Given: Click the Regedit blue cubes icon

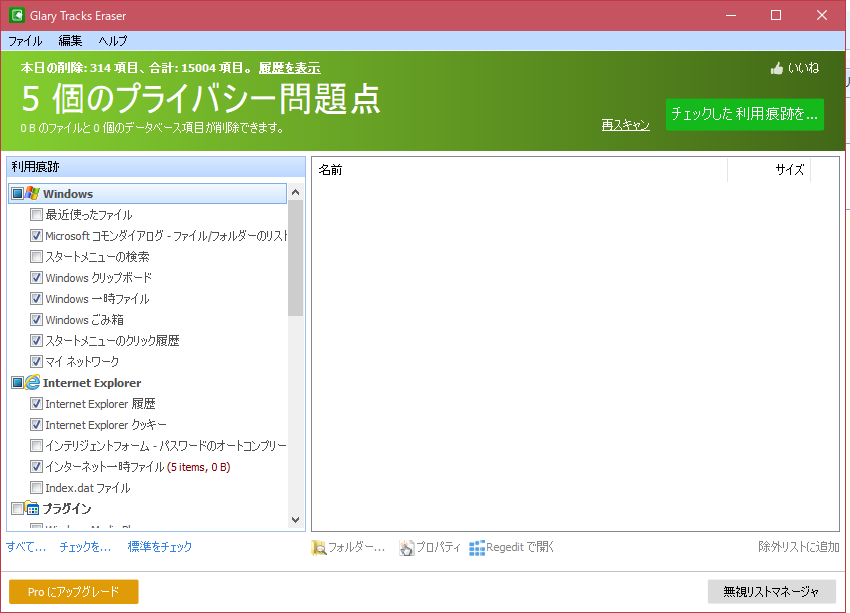Looking at the screenshot, I should click(477, 548).
